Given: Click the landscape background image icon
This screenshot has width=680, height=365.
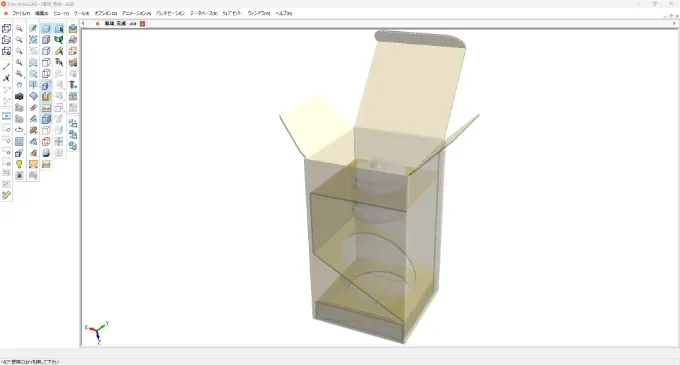Looking at the screenshot, I should [46, 164].
